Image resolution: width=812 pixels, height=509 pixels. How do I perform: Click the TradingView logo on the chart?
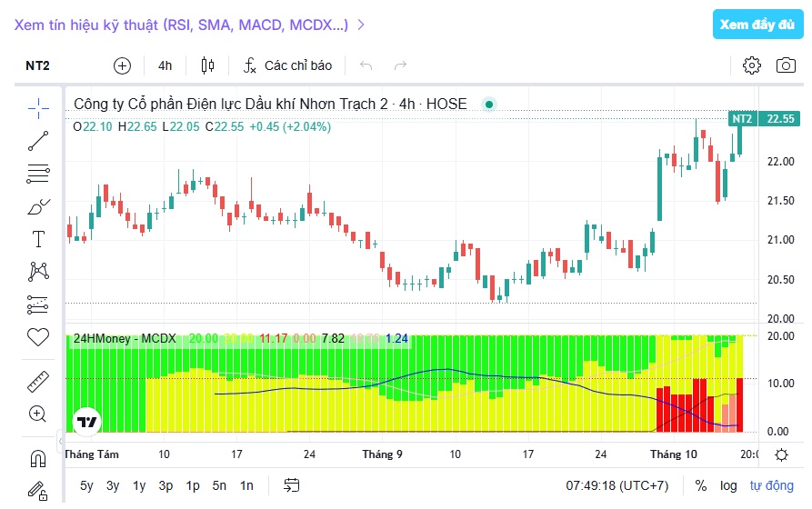[86, 422]
